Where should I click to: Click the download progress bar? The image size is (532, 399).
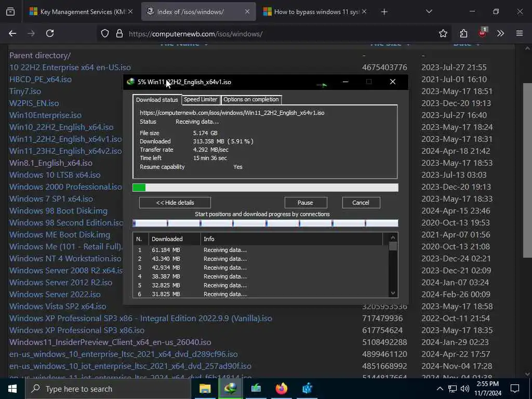click(x=265, y=188)
